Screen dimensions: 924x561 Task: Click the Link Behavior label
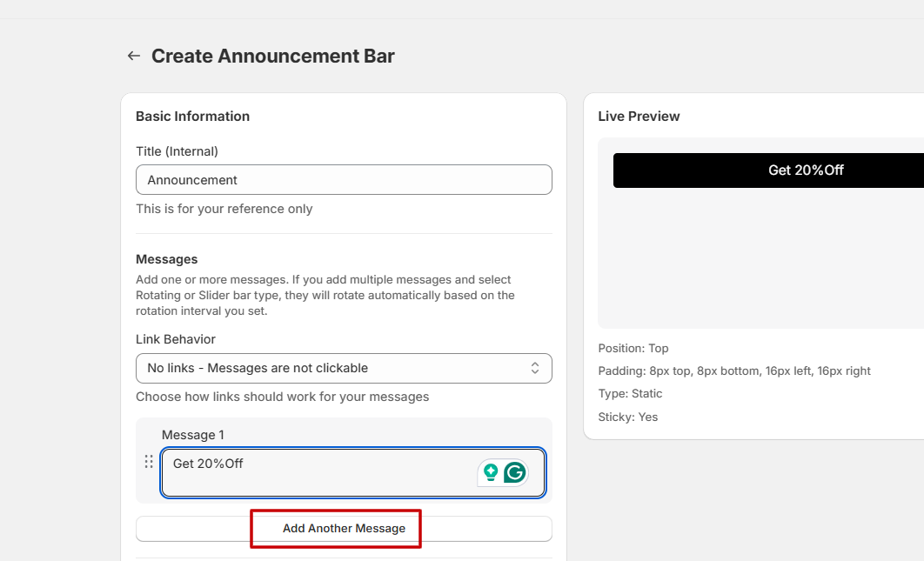point(176,339)
